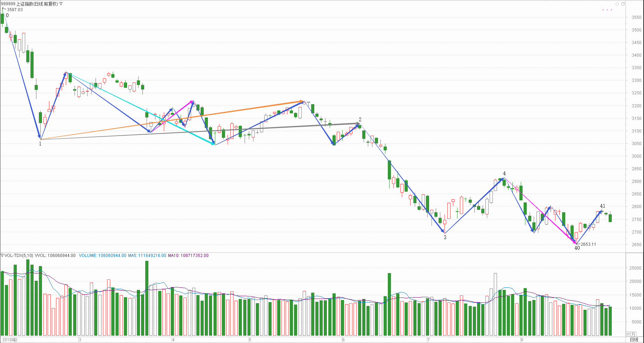Click the 2018年2 date on time axis
The height and width of the screenshot is (343, 644).
click(10, 340)
